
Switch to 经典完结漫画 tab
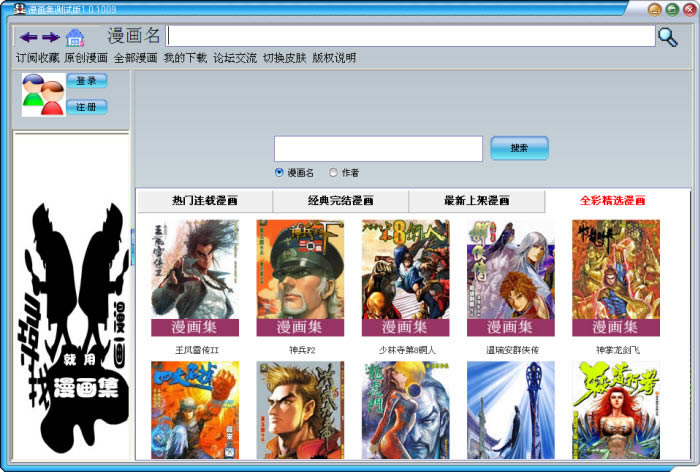point(341,201)
